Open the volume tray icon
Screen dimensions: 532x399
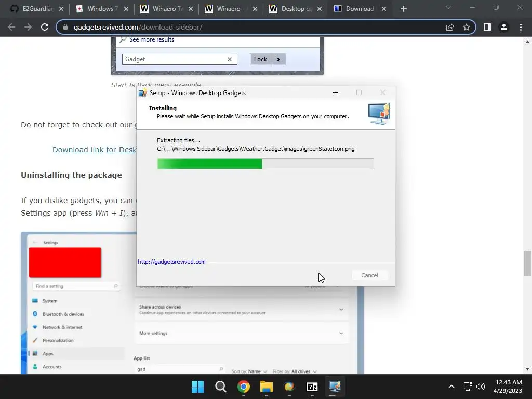(481, 387)
